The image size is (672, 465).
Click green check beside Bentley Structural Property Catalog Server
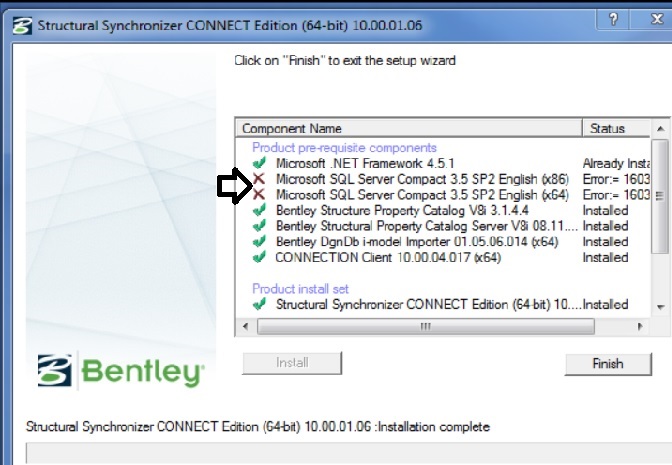click(259, 225)
